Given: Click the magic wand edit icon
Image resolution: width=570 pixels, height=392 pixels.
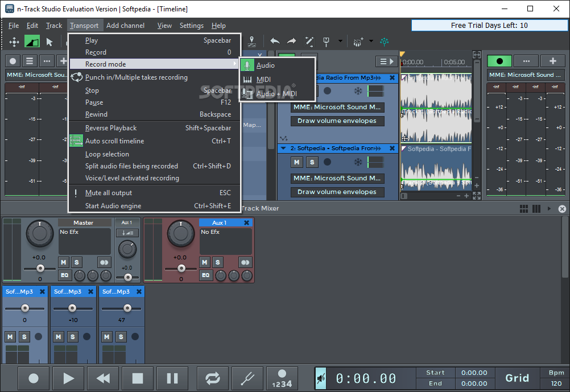Looking at the screenshot, I should tap(309, 42).
